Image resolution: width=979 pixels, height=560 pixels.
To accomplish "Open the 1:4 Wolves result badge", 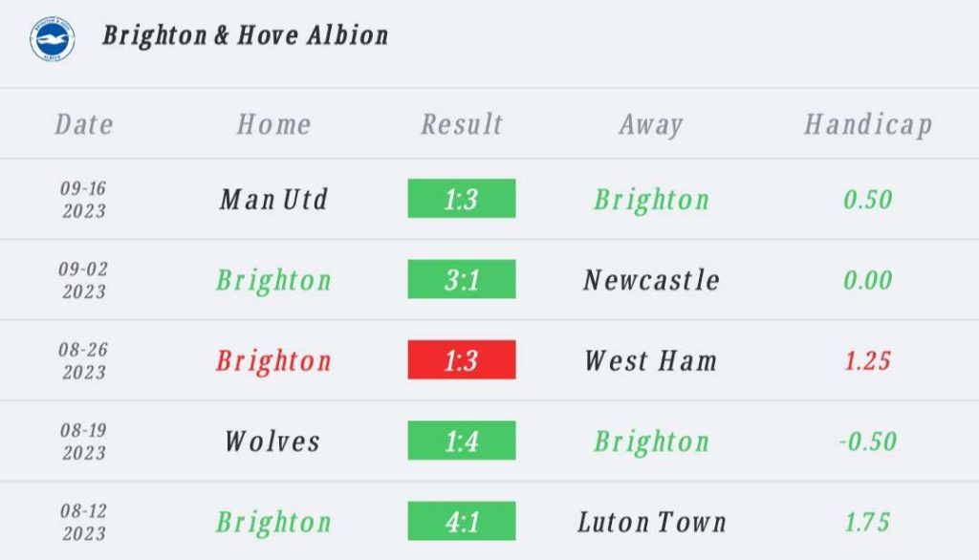I will coord(462,441).
